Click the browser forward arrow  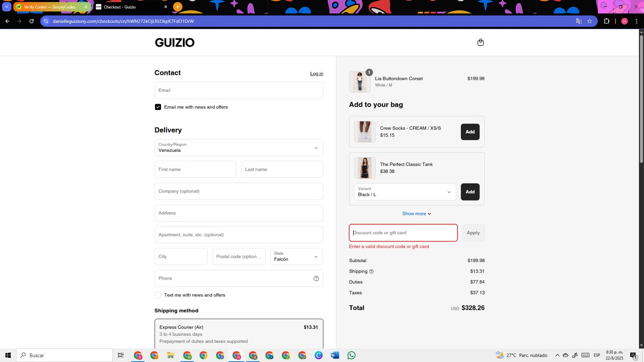pos(19,21)
